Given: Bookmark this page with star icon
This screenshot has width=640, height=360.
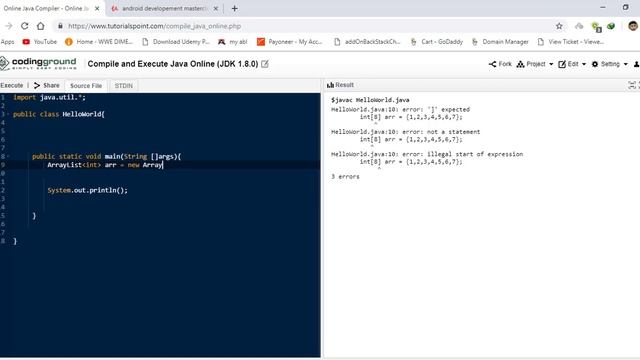Looking at the screenshot, I should [x=559, y=26].
